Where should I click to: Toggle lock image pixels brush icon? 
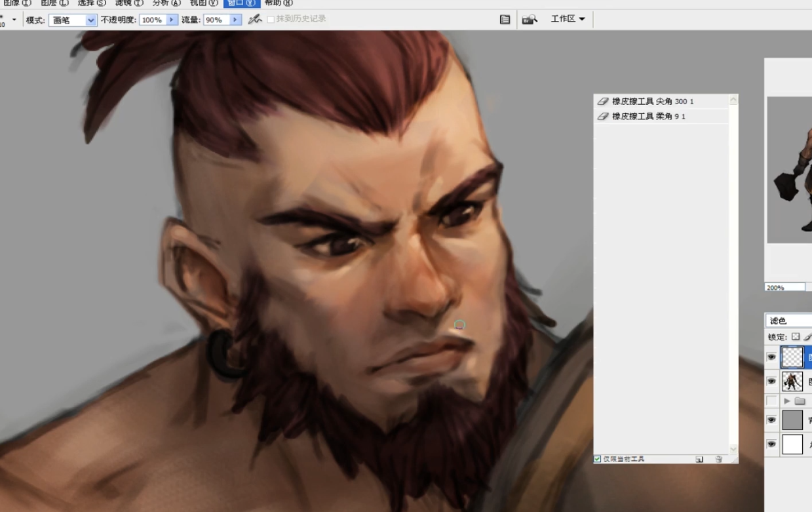(807, 337)
